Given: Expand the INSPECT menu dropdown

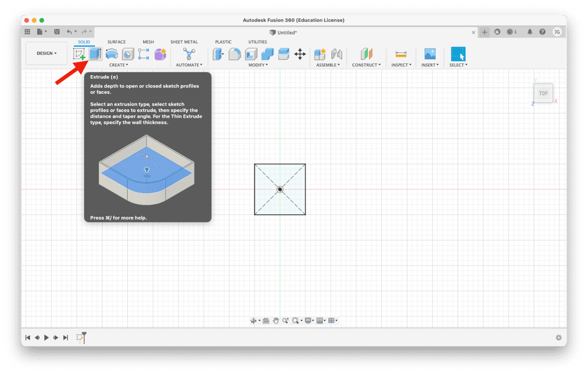Looking at the screenshot, I should (401, 65).
